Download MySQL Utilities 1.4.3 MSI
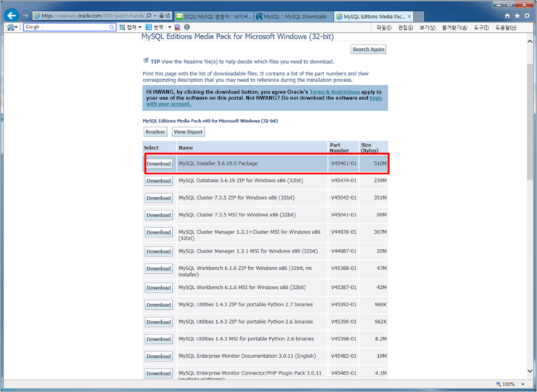Screen dimensions: 537x392 click(159, 339)
